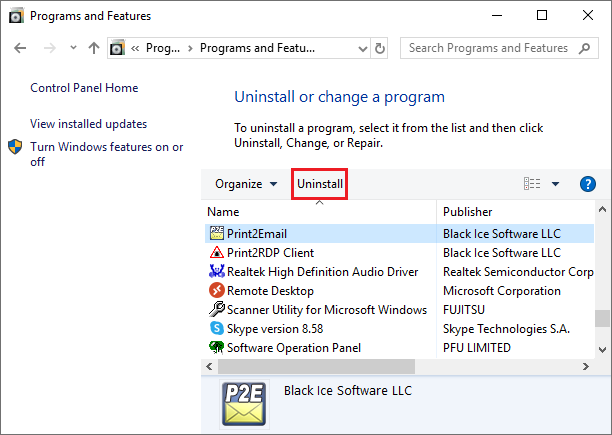Click the horizontal scrollbar left arrow
Screen dimensions: 612x435
(x=209, y=366)
